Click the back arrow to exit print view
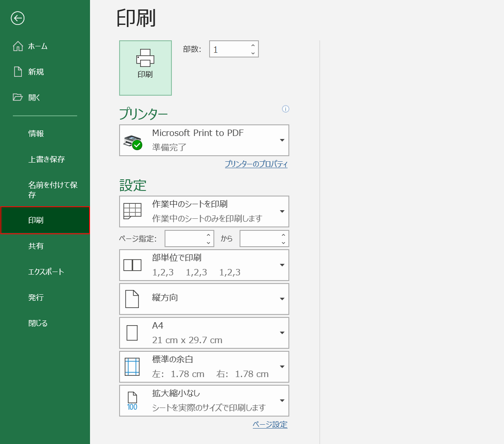 pyautogui.click(x=17, y=18)
